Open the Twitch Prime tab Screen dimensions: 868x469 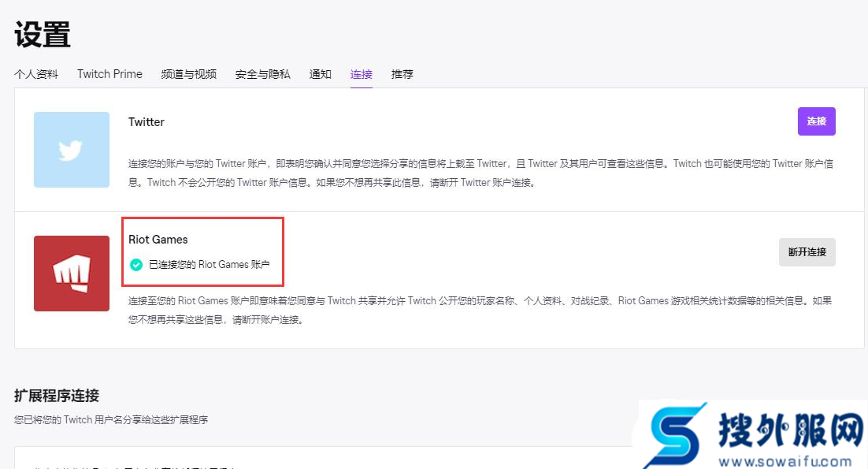click(x=109, y=74)
